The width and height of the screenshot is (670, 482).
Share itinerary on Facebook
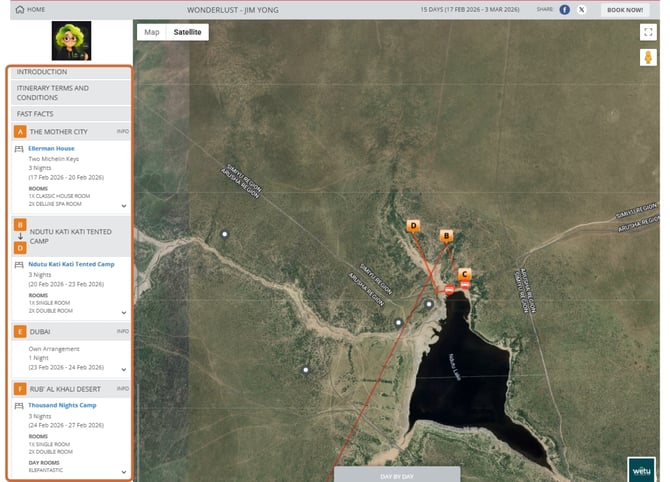click(564, 9)
